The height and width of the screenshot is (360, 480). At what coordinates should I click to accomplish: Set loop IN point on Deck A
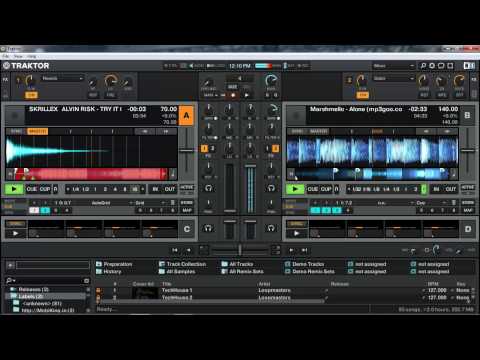tap(155, 189)
